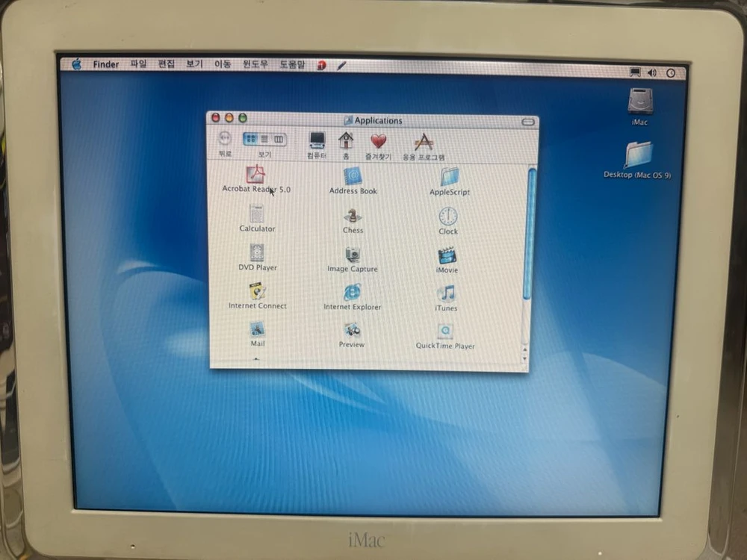Select the Internet Connect icon
This screenshot has width=747, height=560.
pos(257,291)
